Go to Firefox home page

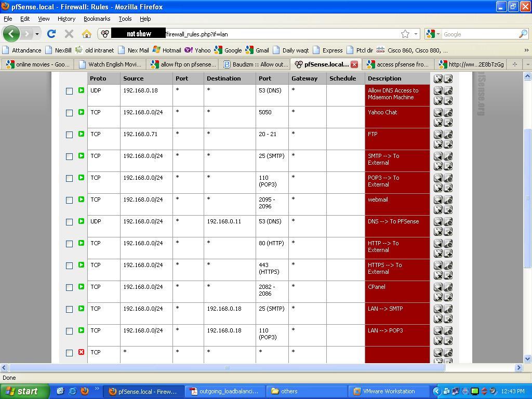tap(87, 34)
